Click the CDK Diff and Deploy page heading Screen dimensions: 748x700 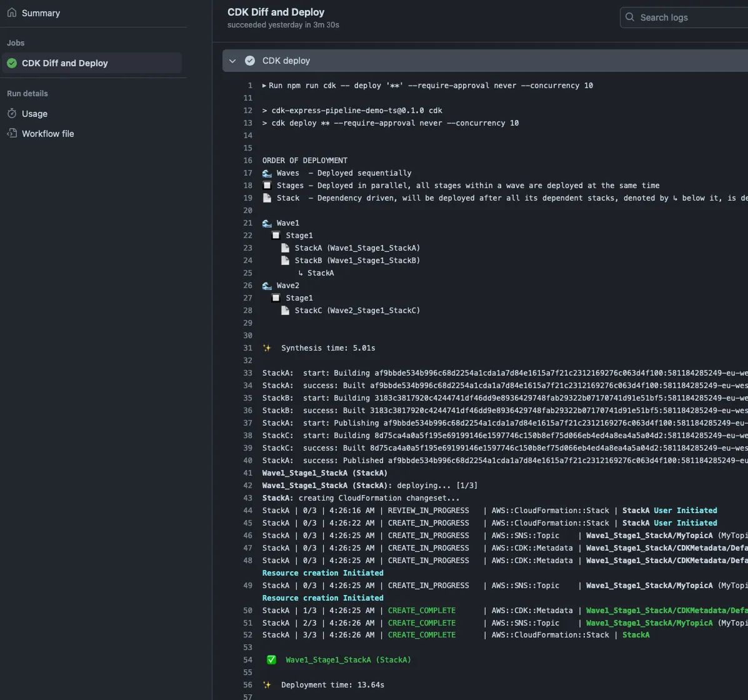pyautogui.click(x=276, y=12)
